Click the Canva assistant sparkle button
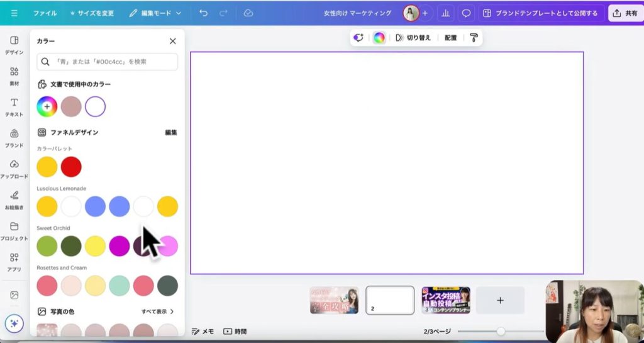 point(14,323)
